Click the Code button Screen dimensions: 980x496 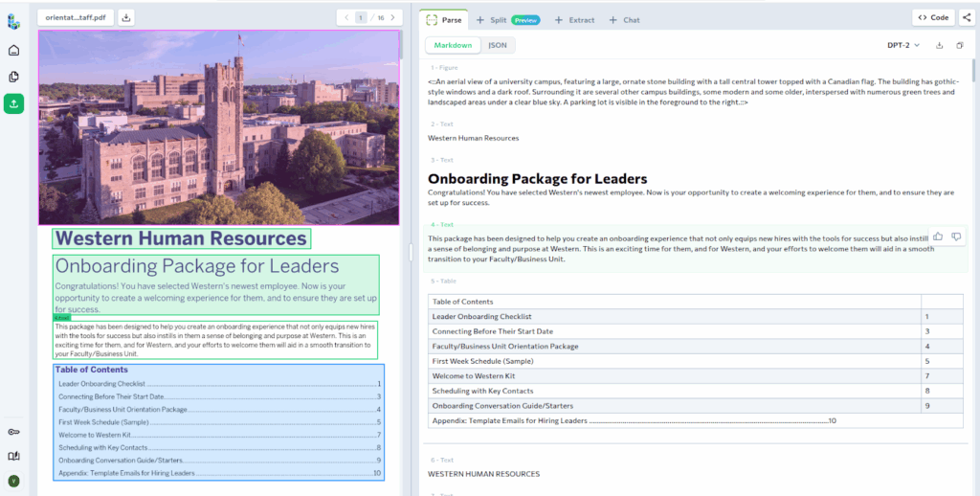(933, 17)
